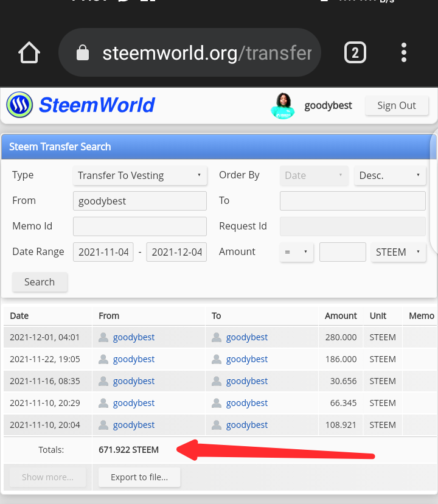Open From goodybest link in 2021-12-01 row

tap(134, 337)
